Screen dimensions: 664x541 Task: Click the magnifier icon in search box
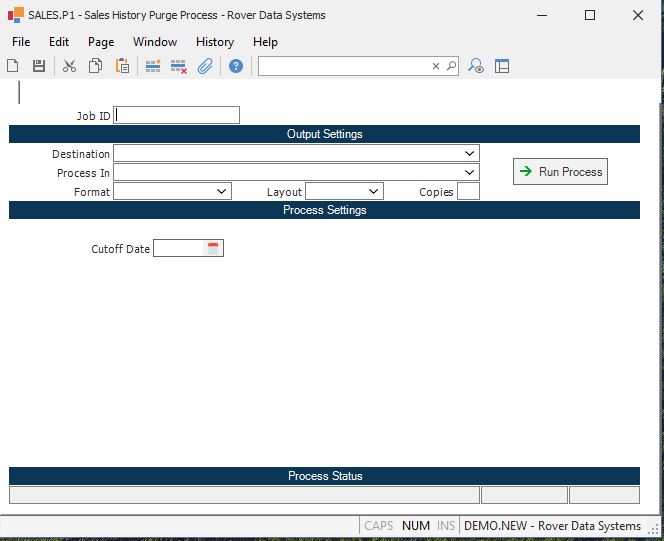coord(451,66)
